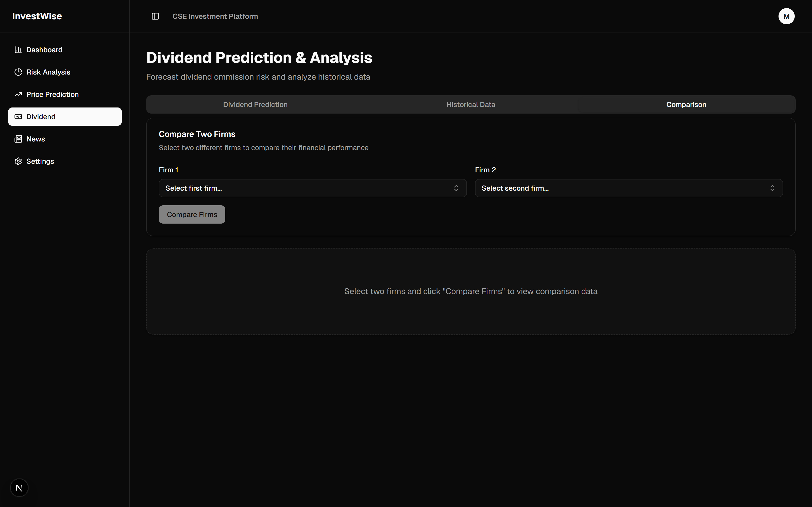Switch to the Dividend Prediction tab
812x507 pixels.
click(255, 105)
